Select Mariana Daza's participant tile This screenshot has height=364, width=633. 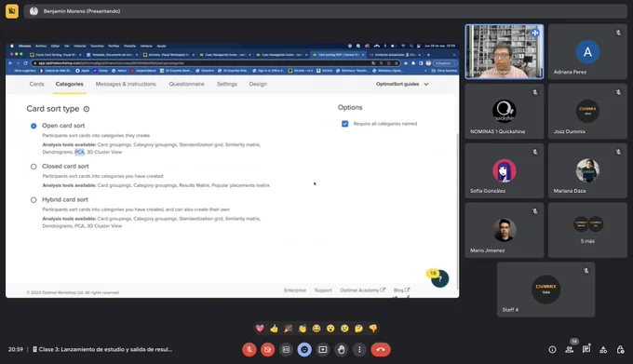tap(587, 170)
